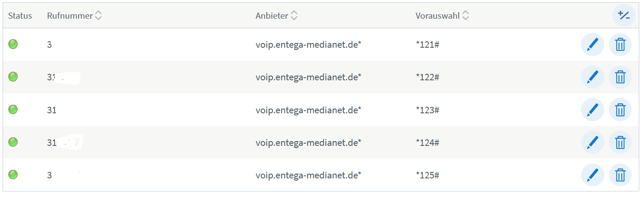The width and height of the screenshot is (644, 201).
Task: Delete the entry with Vorauswahl *125#
Action: tap(620, 175)
